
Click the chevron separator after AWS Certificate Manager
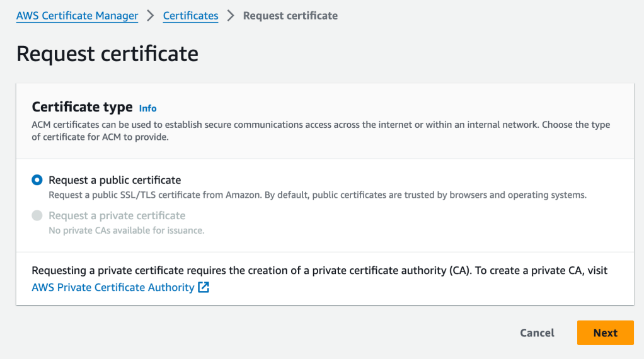tap(151, 16)
